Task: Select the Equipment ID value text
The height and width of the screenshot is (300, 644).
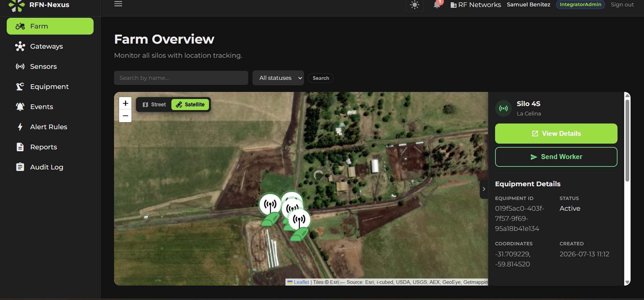Action: tap(520, 218)
